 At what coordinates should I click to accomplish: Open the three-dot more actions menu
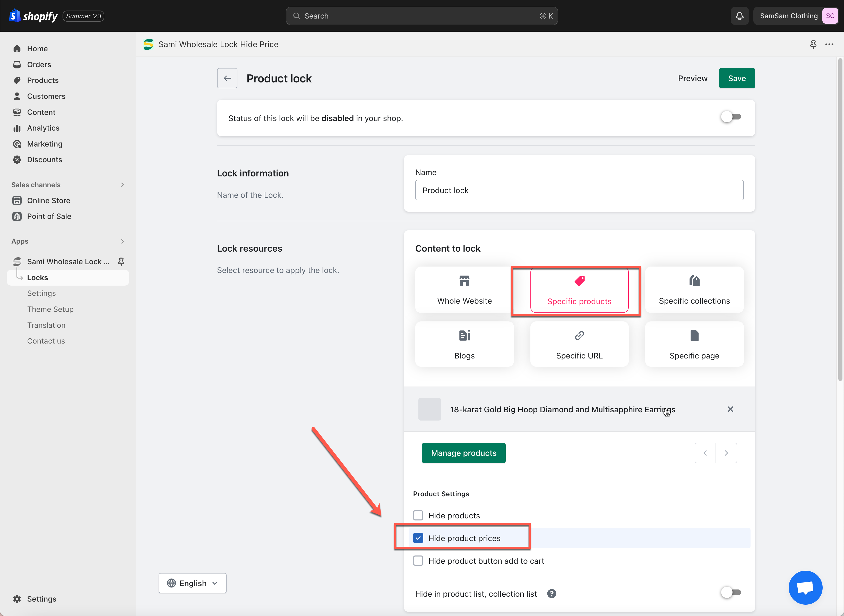[829, 44]
